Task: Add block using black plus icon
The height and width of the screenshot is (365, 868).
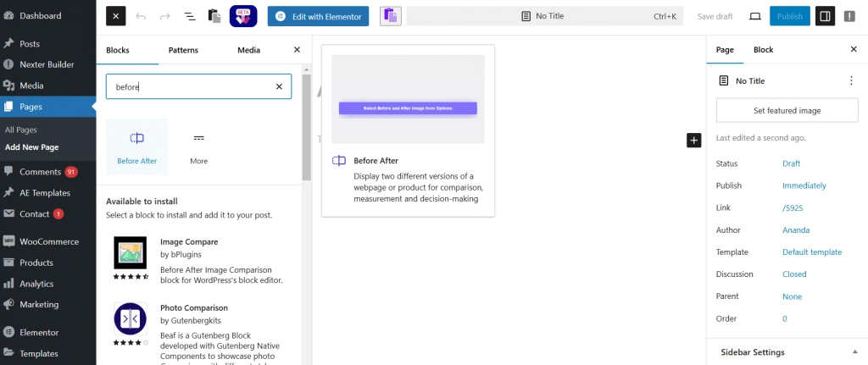Action: (x=693, y=141)
